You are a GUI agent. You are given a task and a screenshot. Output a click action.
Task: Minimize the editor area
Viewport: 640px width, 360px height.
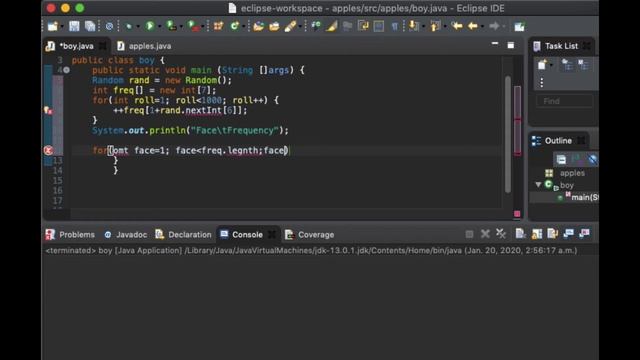[x=495, y=43]
